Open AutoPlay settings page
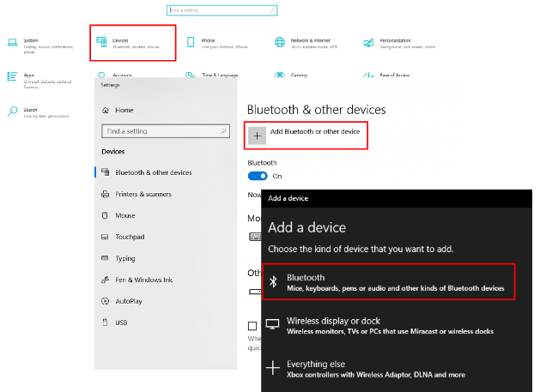 [x=129, y=301]
